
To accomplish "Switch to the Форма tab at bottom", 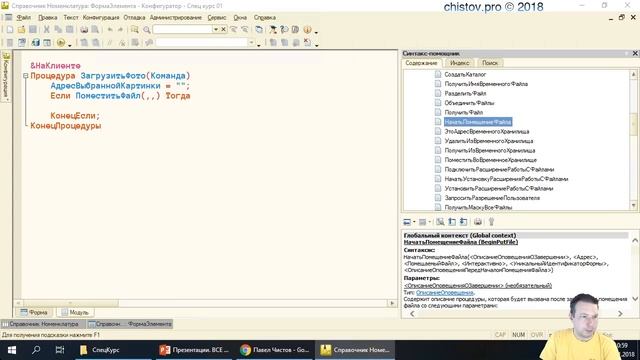I will point(34,312).
